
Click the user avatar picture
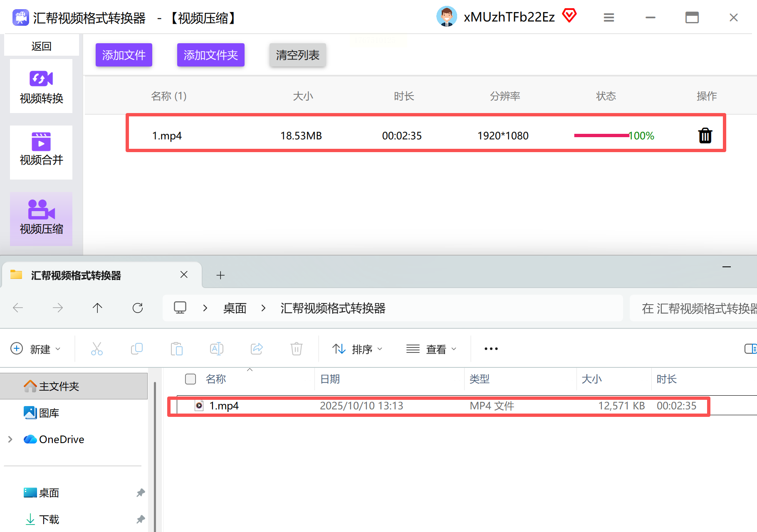tap(447, 17)
